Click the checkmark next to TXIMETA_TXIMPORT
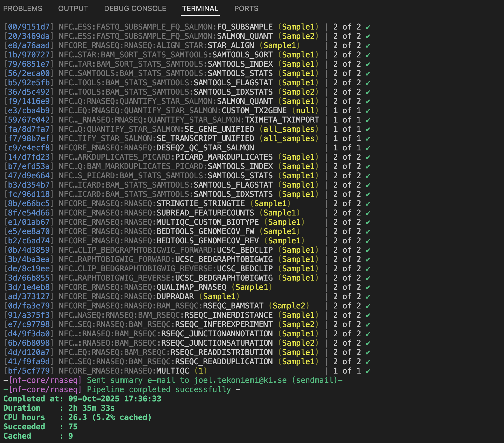The image size is (504, 443). tap(368, 120)
